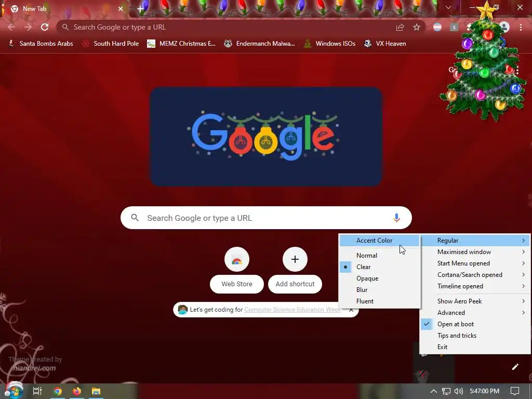Expand the Show Aero Peek submenu

[x=475, y=301]
